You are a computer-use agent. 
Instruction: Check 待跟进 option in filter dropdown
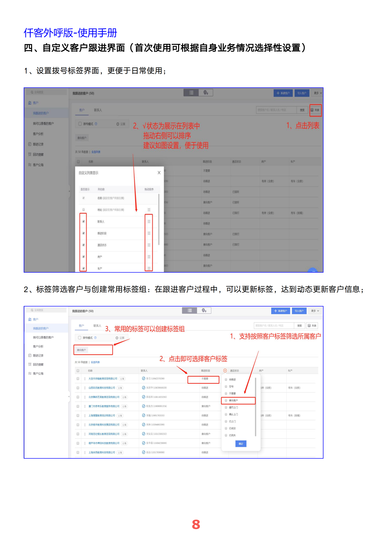pos(226,380)
